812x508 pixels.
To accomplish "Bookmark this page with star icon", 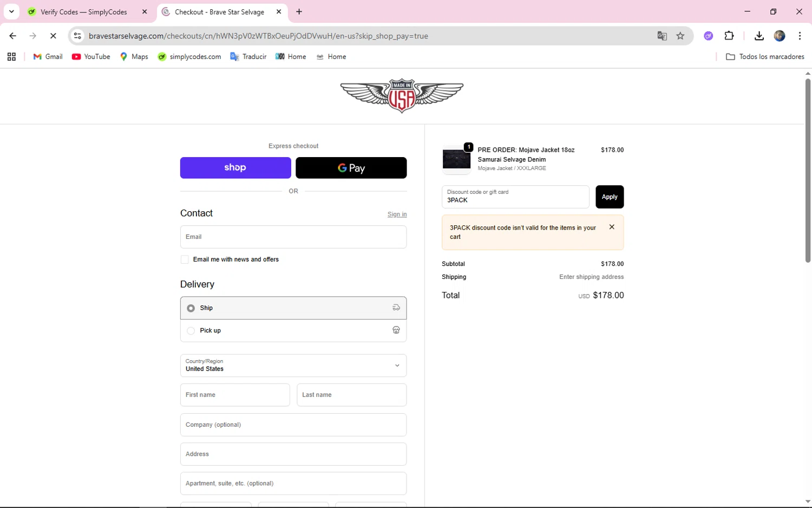I will point(680,36).
